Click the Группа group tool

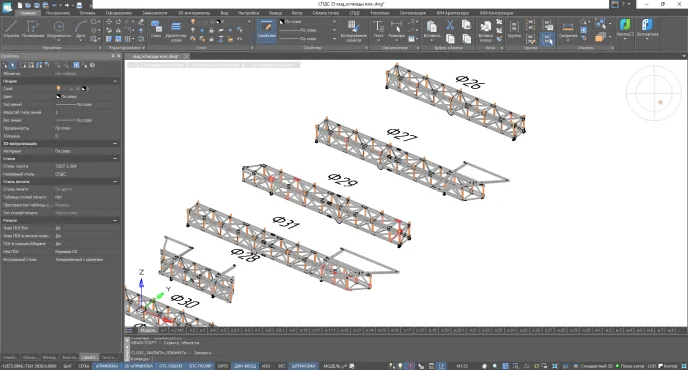point(514,29)
